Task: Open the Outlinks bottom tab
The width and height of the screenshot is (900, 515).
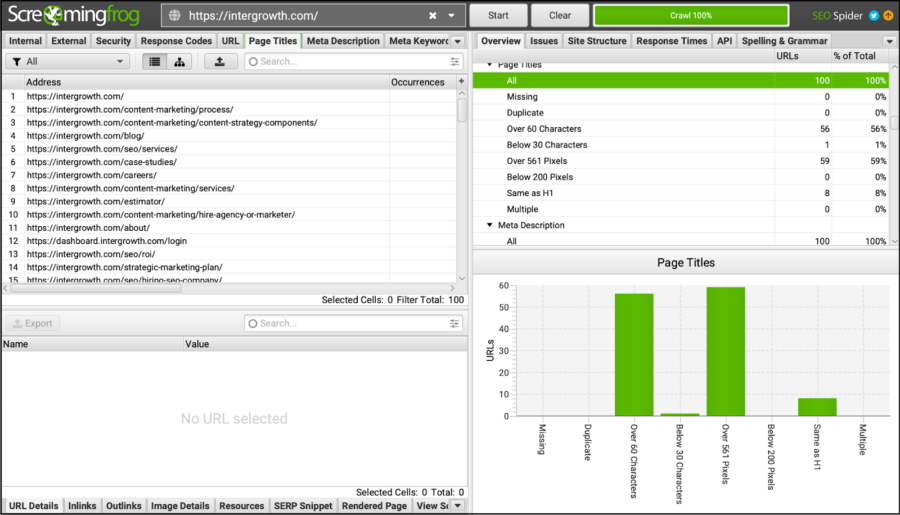Action: 123,506
